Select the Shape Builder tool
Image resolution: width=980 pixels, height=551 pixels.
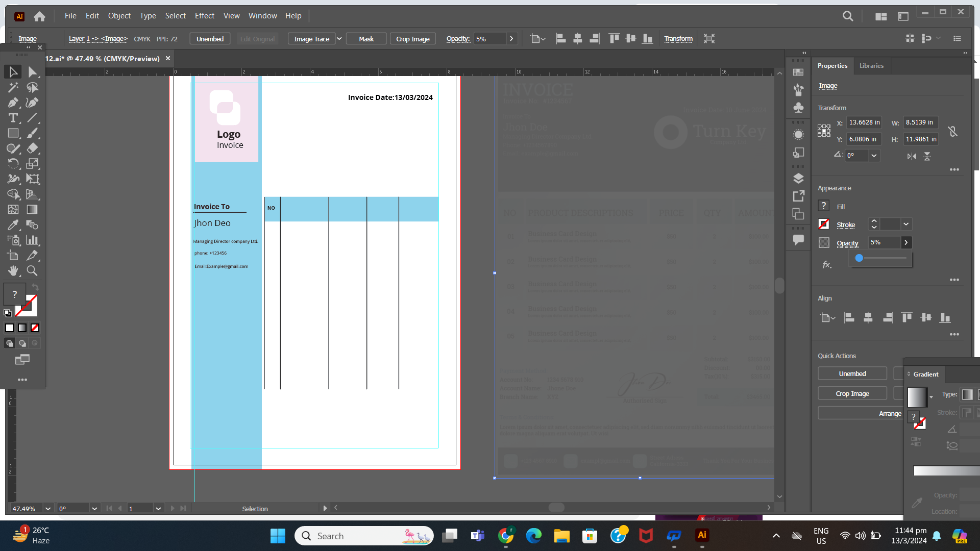pyautogui.click(x=13, y=194)
